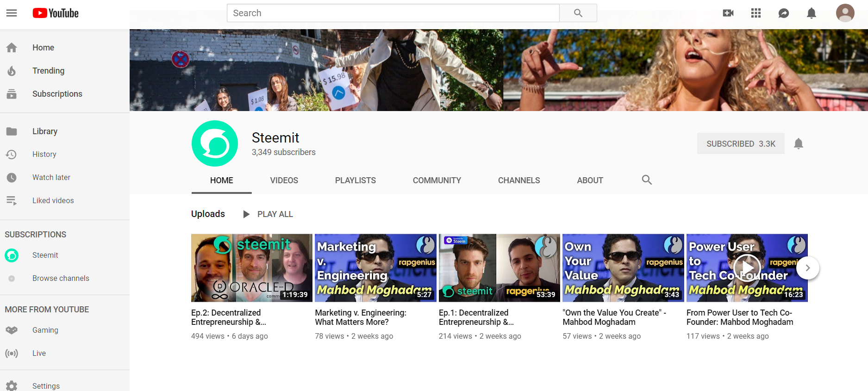Click the Steemit channel logo avatar
The width and height of the screenshot is (868, 391).
[215, 143]
